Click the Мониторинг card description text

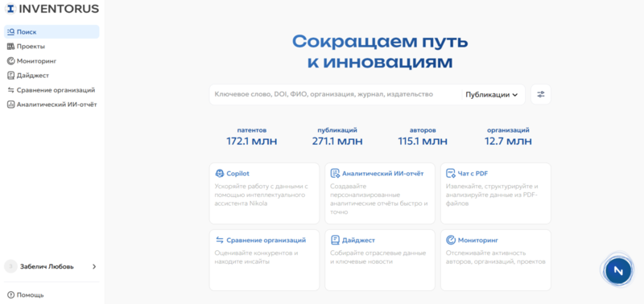[495, 257]
